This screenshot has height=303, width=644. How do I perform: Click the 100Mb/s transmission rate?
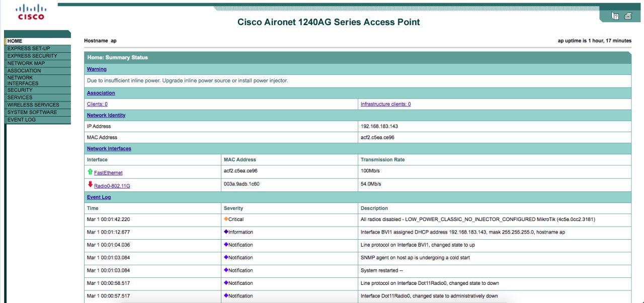371,171
